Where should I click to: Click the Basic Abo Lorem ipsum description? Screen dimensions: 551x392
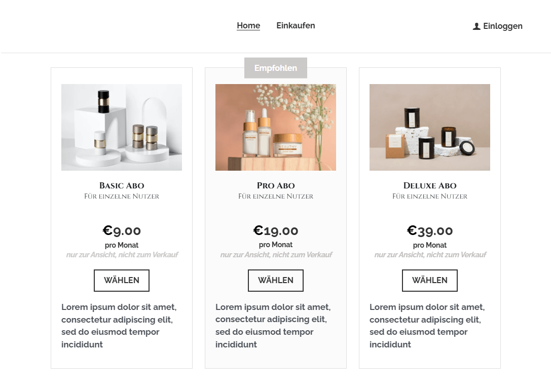(120, 326)
